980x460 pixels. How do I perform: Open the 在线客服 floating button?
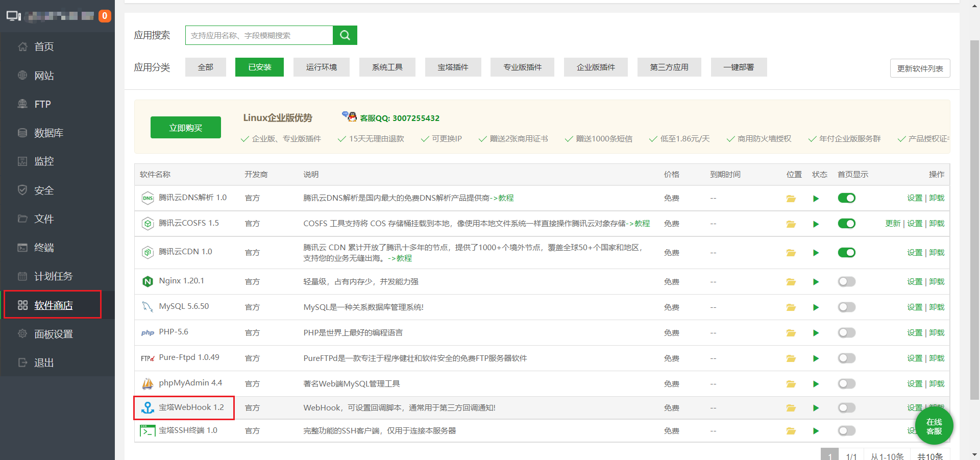click(x=934, y=426)
